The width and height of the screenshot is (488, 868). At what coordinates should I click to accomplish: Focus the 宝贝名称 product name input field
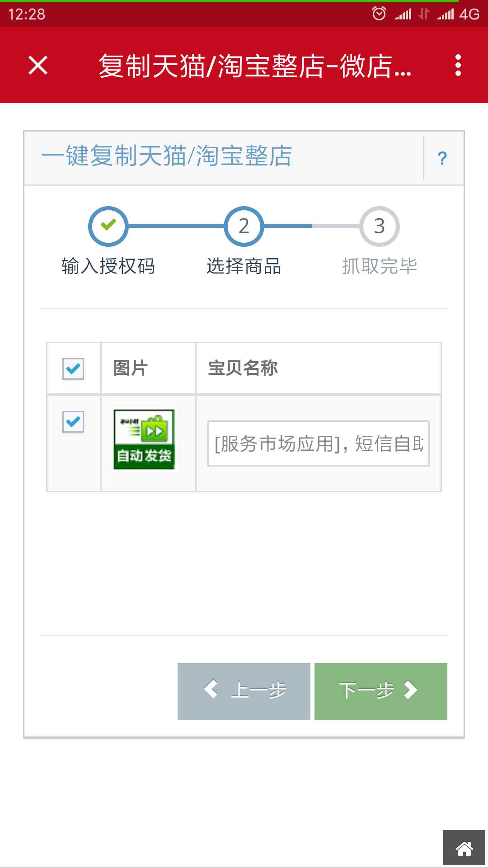tap(319, 443)
